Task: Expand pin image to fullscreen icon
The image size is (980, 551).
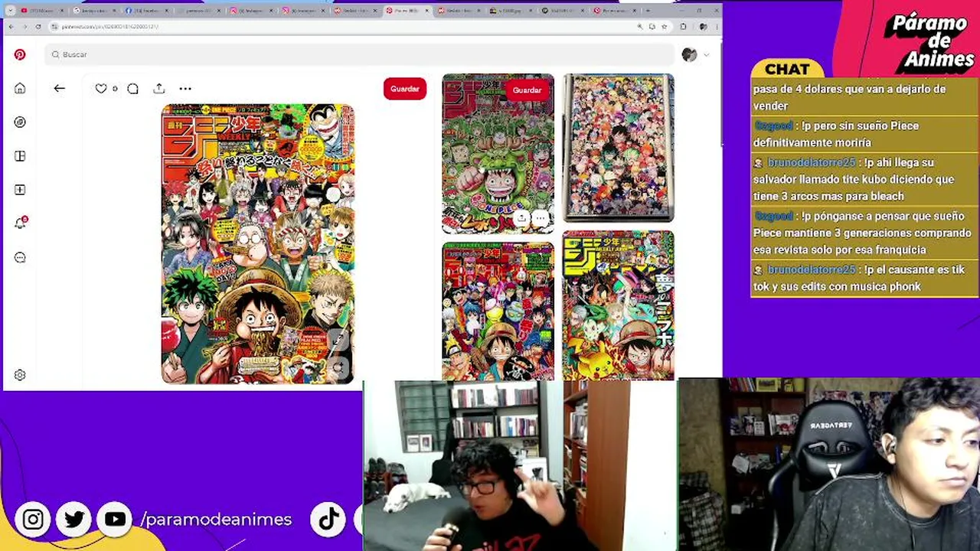Action: 338,340
